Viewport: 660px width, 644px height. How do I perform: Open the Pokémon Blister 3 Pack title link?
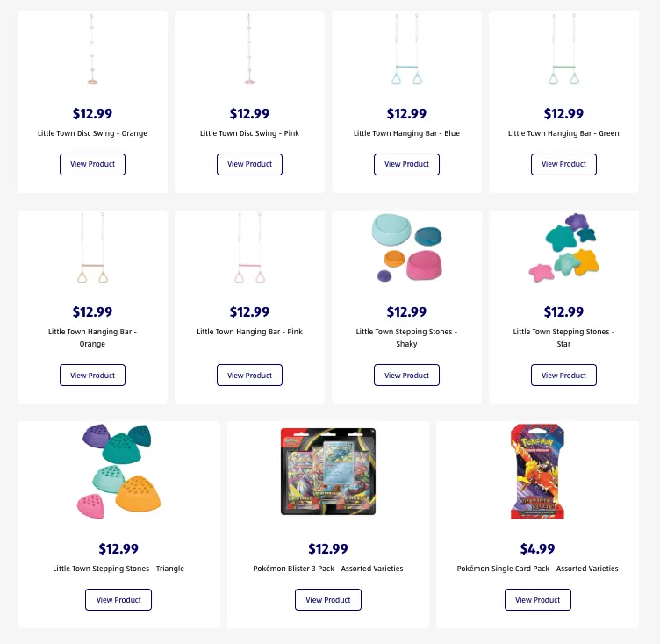click(x=328, y=569)
